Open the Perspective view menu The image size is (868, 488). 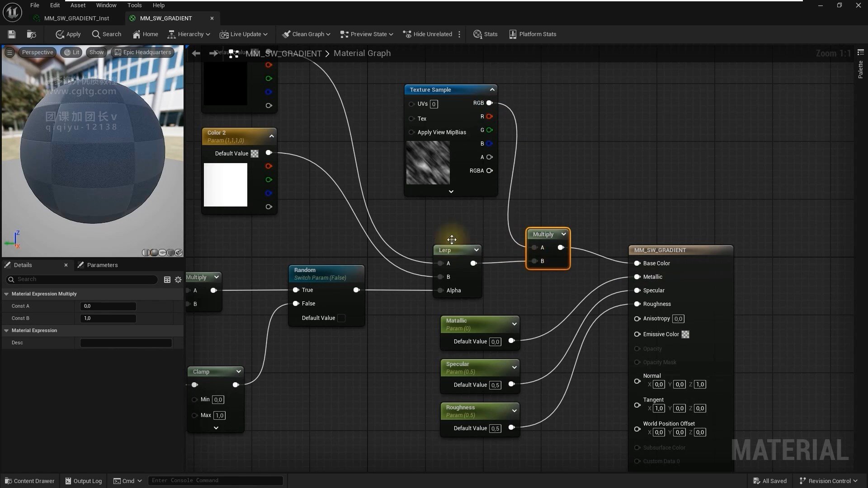coord(38,52)
